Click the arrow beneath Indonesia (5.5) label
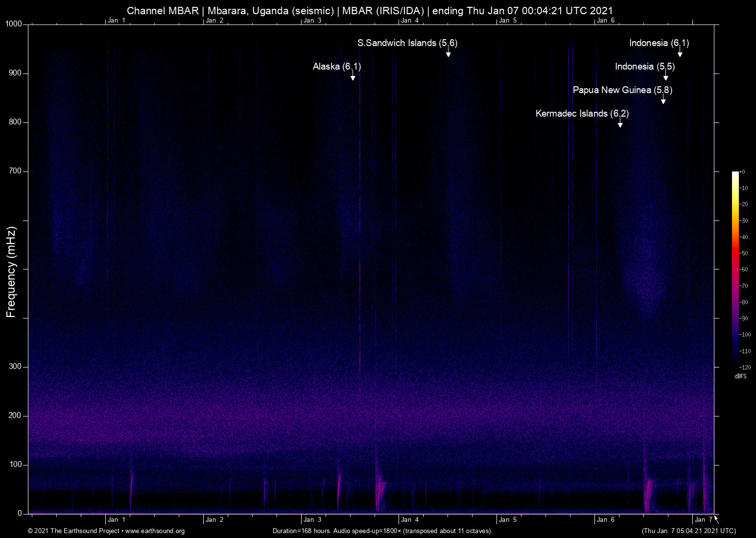756x538 pixels. click(x=665, y=76)
